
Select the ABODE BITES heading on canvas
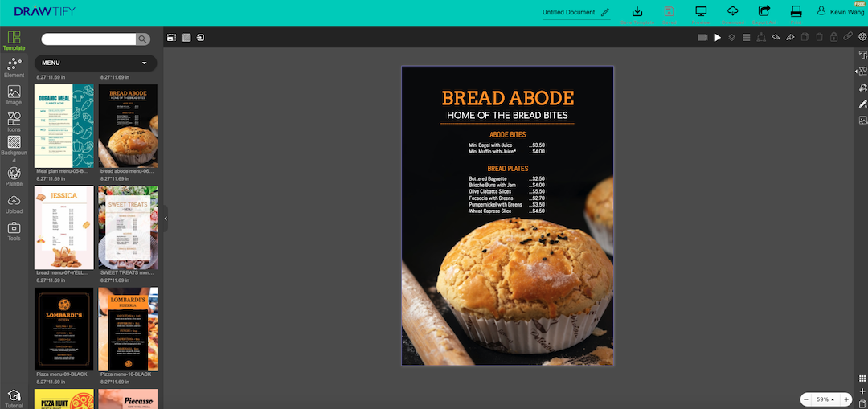(508, 134)
